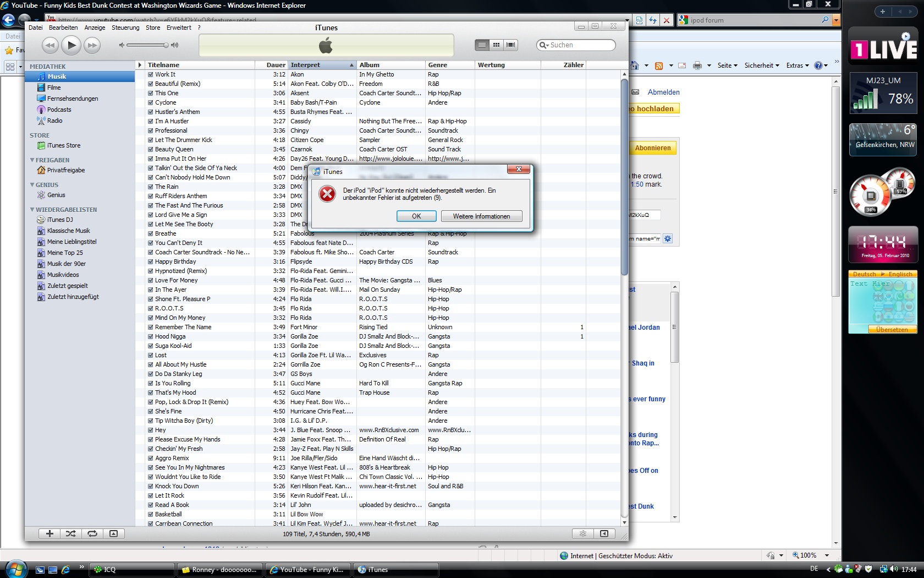Screen dimensions: 924x578
Task: Click the next track fast-forward button
Action: (92, 45)
